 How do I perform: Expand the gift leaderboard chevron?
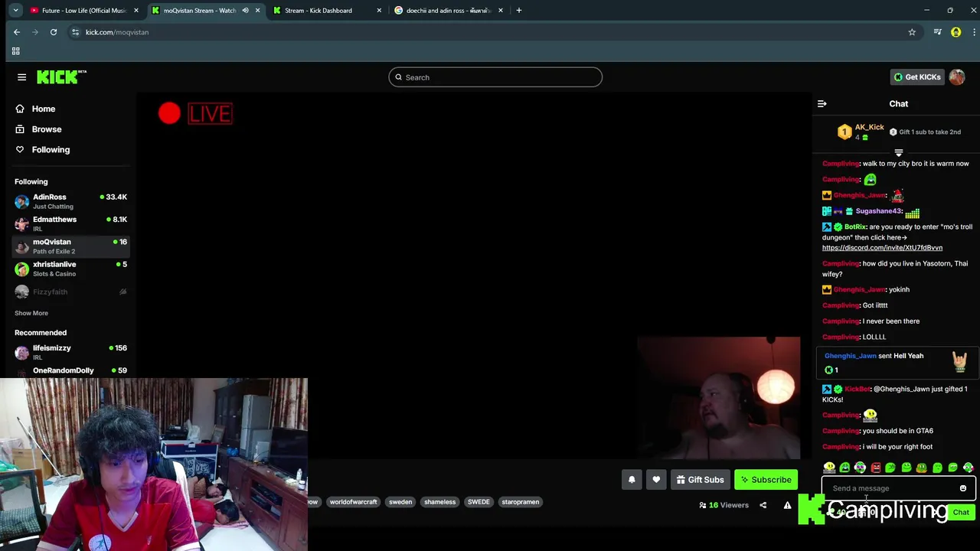click(x=899, y=153)
